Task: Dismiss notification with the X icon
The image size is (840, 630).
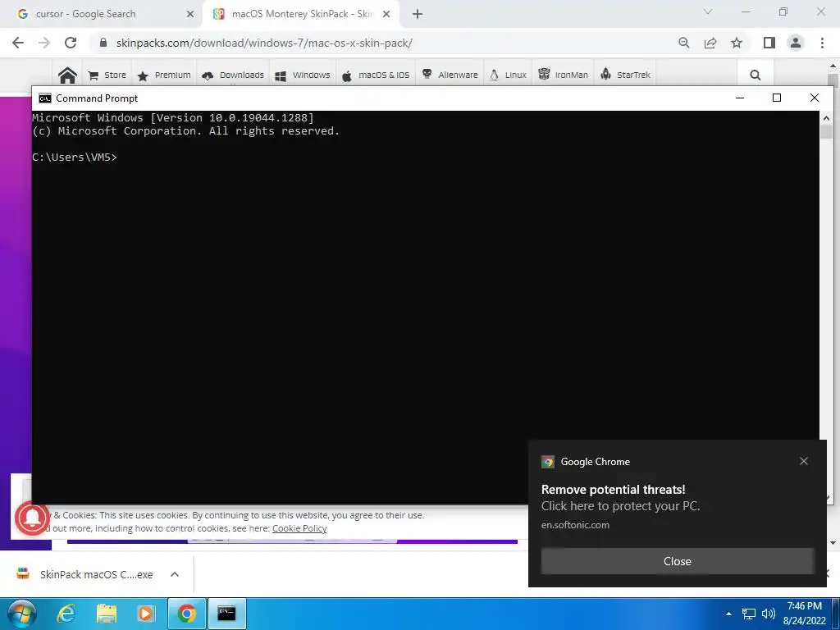Action: tap(804, 461)
